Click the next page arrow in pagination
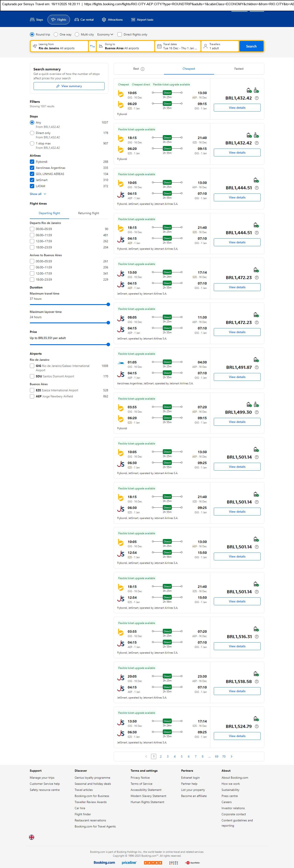Screen dimensions: 294x868 point(231,756)
